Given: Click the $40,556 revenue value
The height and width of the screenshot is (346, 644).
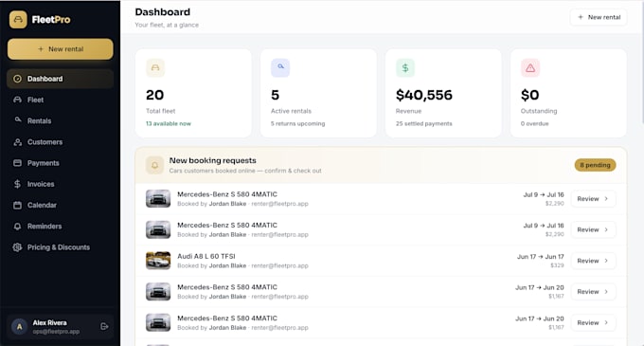Looking at the screenshot, I should (424, 95).
